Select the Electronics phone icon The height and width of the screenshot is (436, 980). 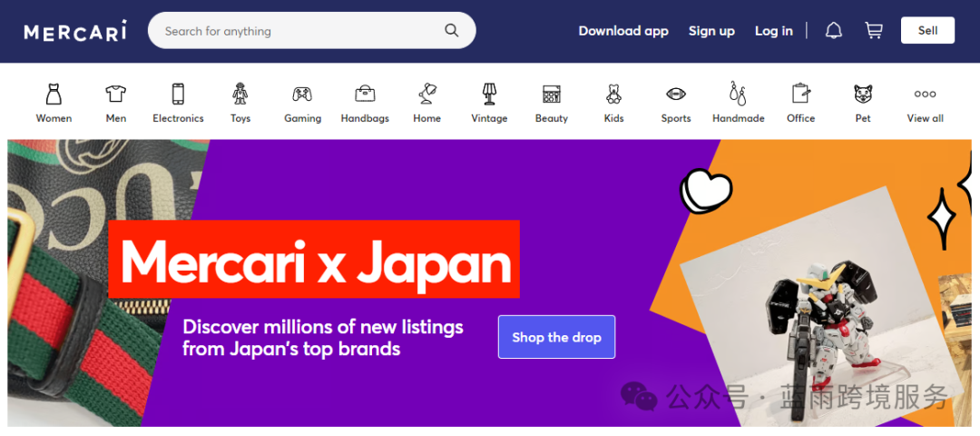click(178, 94)
